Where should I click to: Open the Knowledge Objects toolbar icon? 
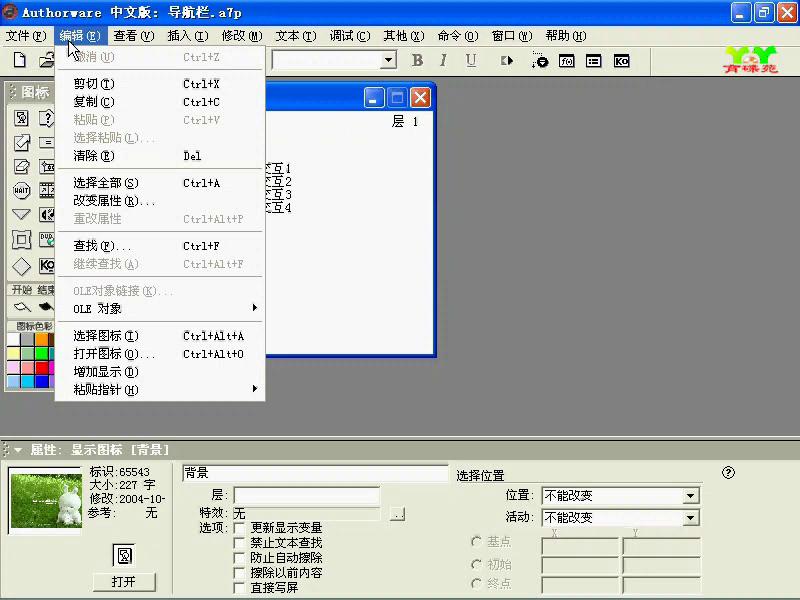click(x=621, y=61)
